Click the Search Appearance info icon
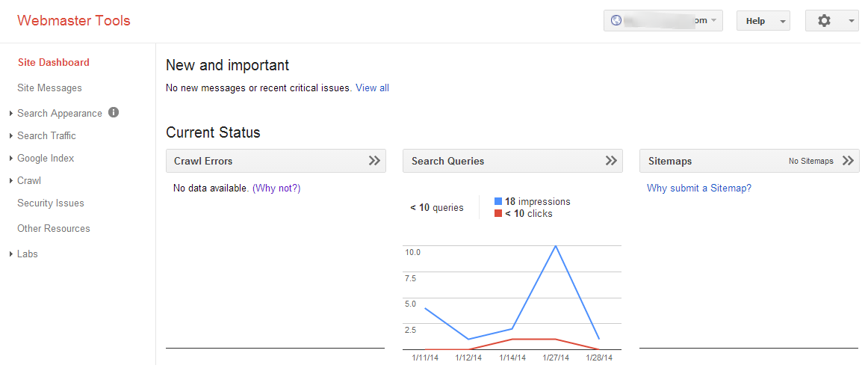This screenshot has width=868, height=368. [x=114, y=112]
